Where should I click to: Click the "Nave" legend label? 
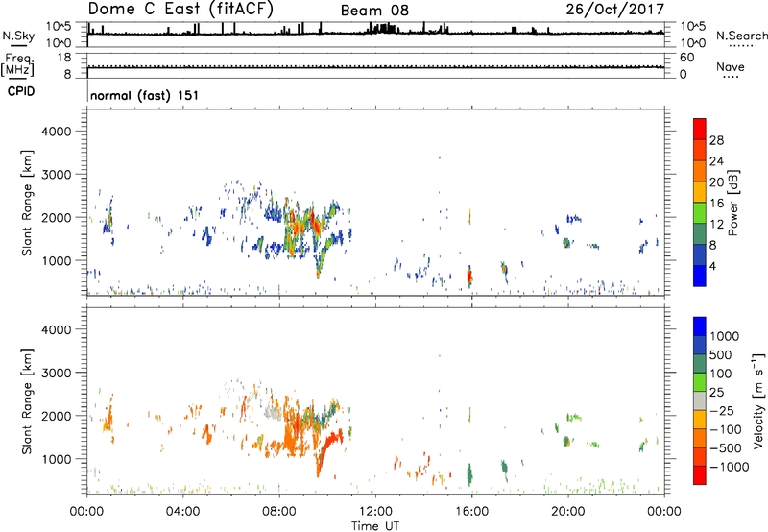(x=730, y=66)
